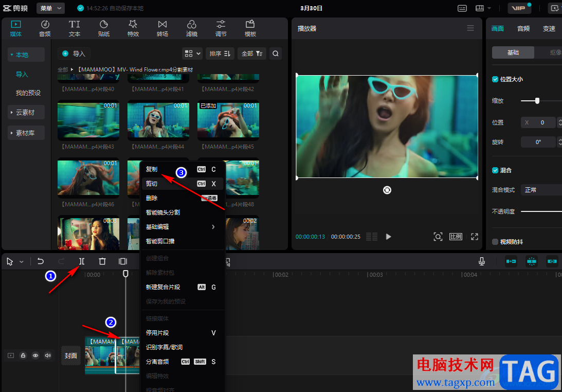Choose 剪切 from the context menu
562x392 pixels.
[183, 184]
